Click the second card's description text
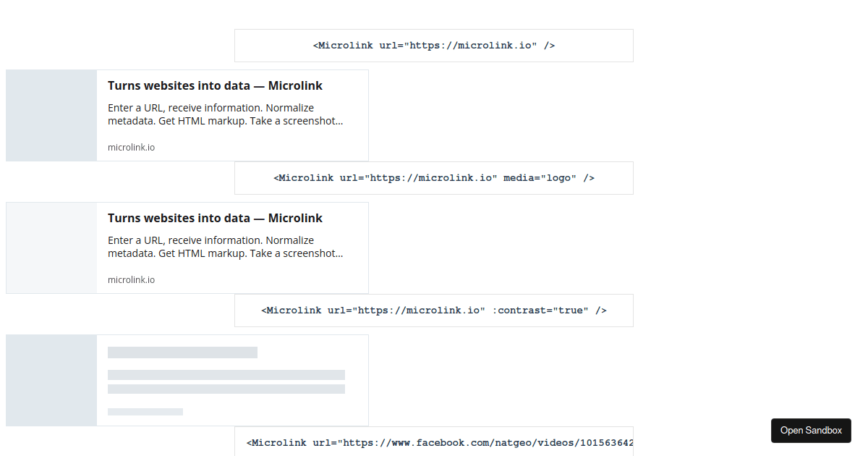Viewport: 868px width, 456px height. [224, 246]
